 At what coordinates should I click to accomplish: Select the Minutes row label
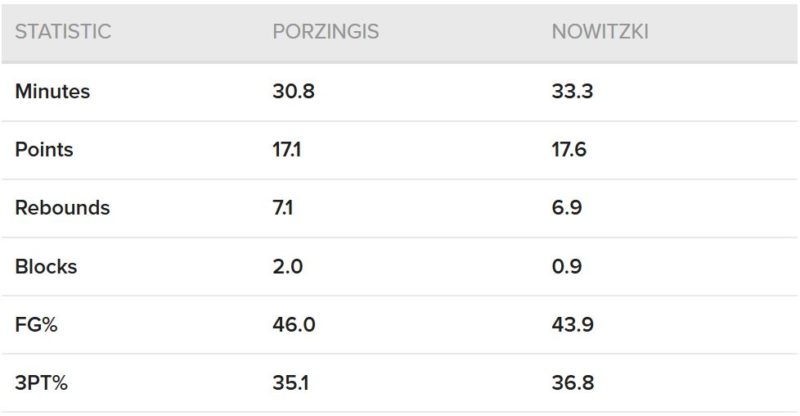tap(52, 92)
